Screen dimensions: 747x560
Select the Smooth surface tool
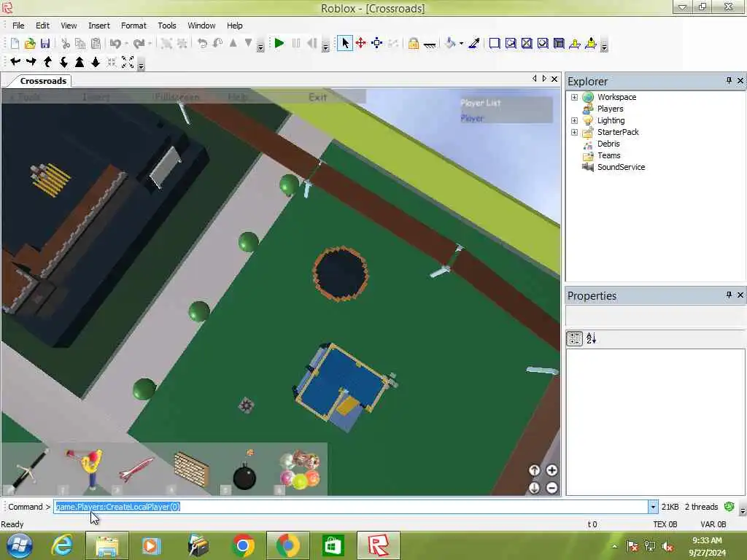(495, 43)
